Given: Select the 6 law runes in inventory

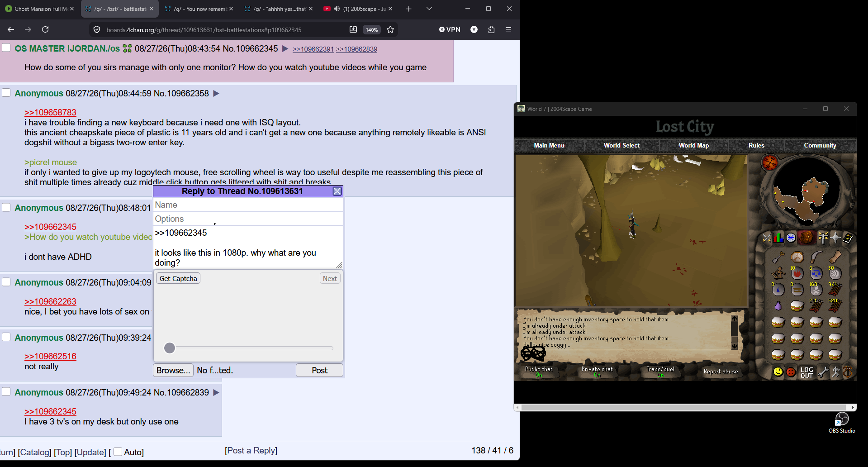Looking at the screenshot, I should [816, 273].
